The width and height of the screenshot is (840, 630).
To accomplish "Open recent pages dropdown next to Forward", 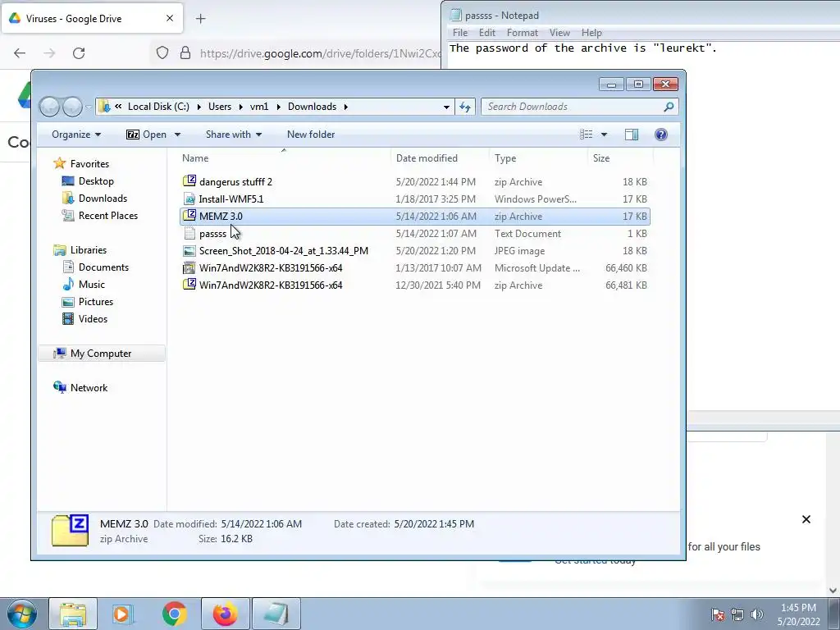I will (x=89, y=107).
